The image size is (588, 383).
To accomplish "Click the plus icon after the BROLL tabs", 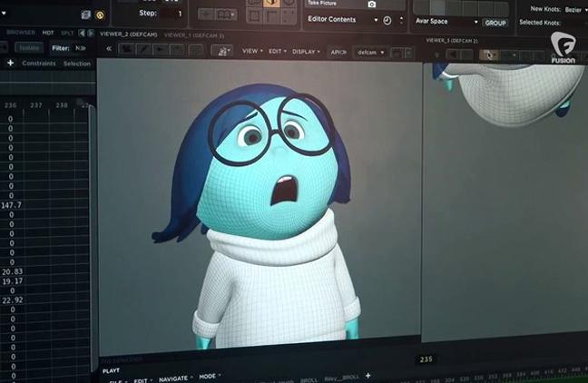I will (x=367, y=375).
